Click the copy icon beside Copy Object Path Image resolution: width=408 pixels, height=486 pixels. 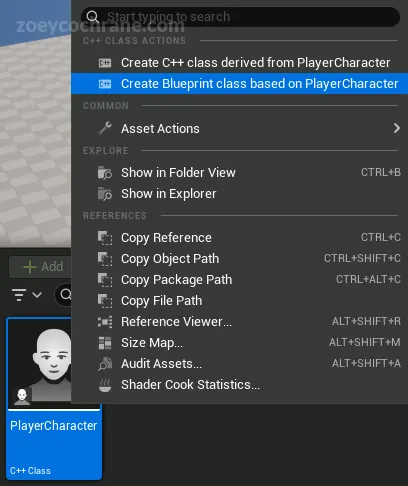pos(105,259)
